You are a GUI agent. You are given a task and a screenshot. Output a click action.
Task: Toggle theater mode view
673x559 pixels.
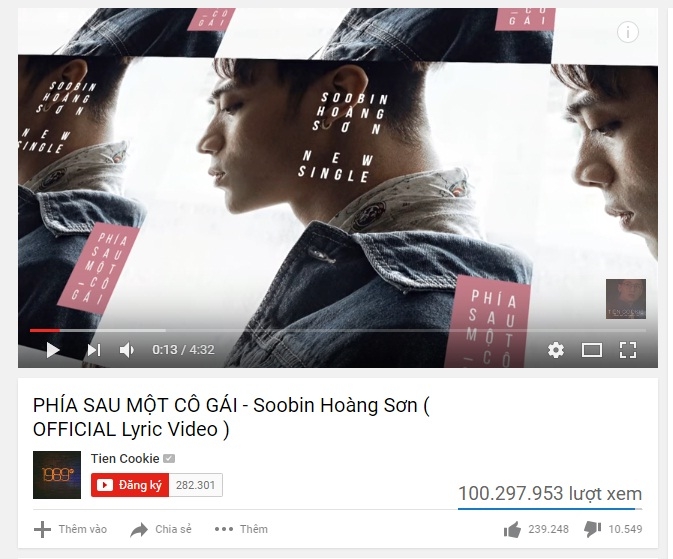click(x=591, y=350)
